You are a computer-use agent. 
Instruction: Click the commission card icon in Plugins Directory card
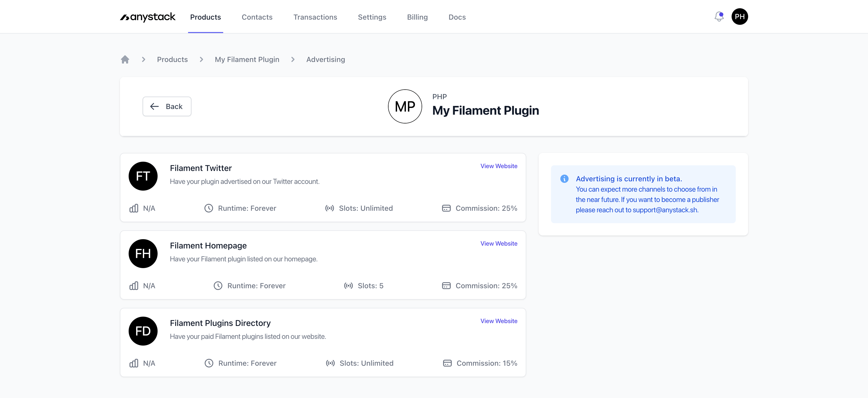coord(447,363)
